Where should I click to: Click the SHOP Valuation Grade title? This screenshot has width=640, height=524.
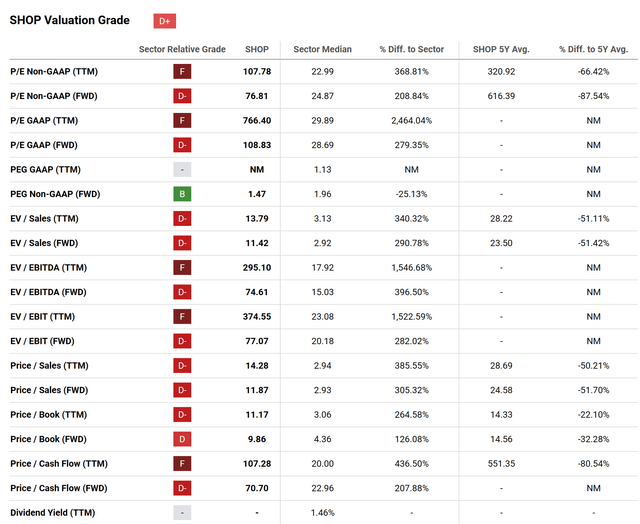pyautogui.click(x=69, y=21)
